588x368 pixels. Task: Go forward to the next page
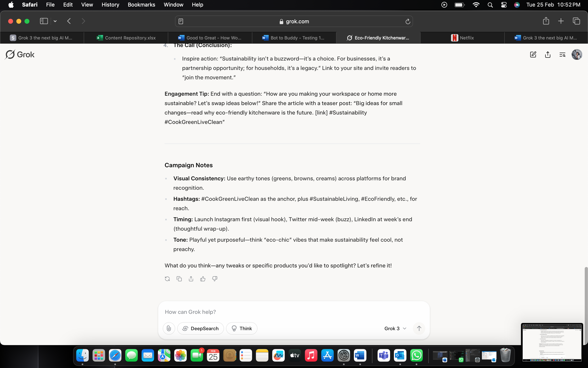point(83,21)
